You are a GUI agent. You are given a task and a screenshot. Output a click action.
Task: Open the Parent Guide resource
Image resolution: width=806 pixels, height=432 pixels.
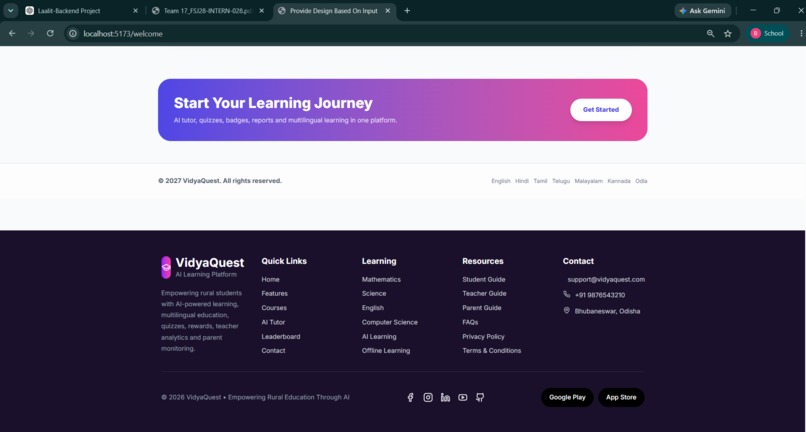(482, 308)
